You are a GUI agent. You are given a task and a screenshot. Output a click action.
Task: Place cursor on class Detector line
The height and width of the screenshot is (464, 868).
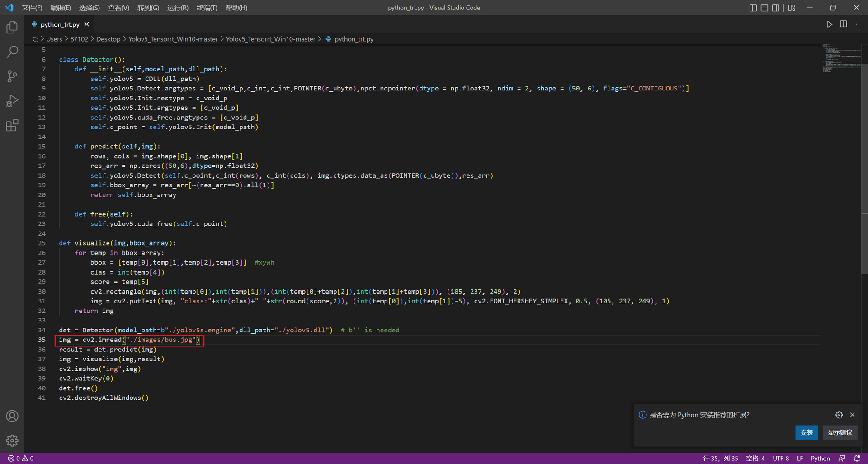tap(92, 59)
